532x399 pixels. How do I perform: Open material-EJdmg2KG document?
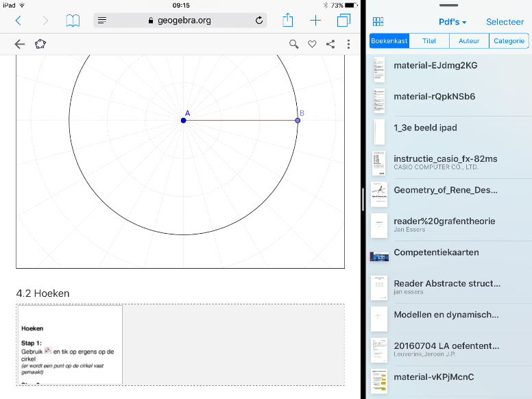click(x=450, y=70)
